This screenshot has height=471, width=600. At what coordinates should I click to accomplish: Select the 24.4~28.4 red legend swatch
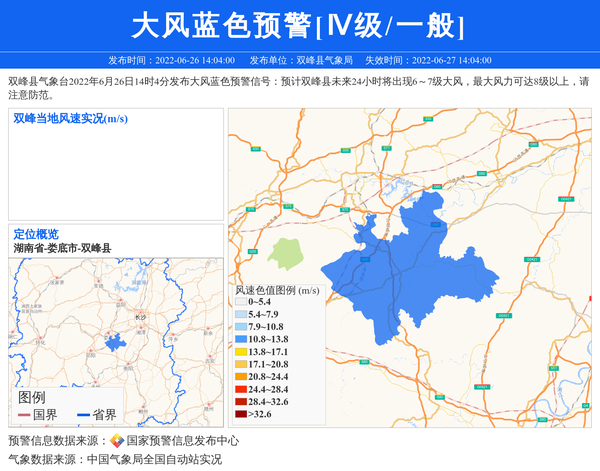tap(241, 389)
